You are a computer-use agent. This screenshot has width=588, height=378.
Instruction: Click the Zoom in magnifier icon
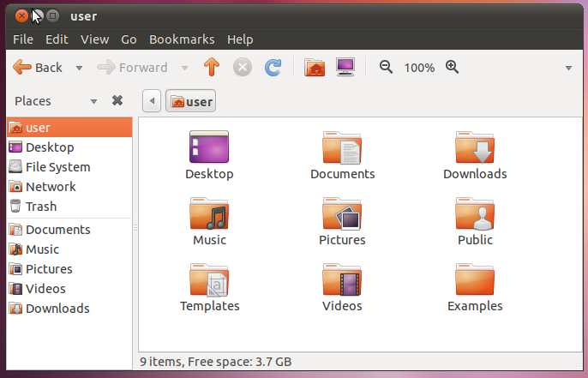(x=453, y=67)
